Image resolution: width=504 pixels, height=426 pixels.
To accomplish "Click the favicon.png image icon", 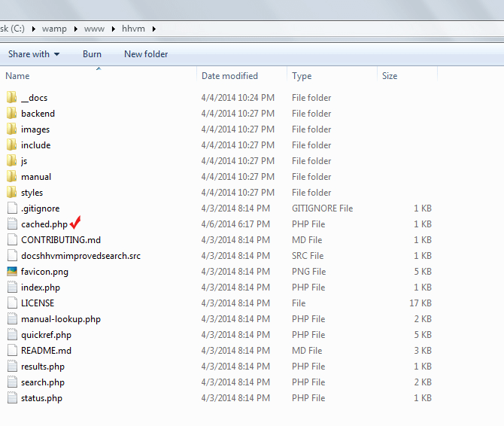I will (12, 272).
